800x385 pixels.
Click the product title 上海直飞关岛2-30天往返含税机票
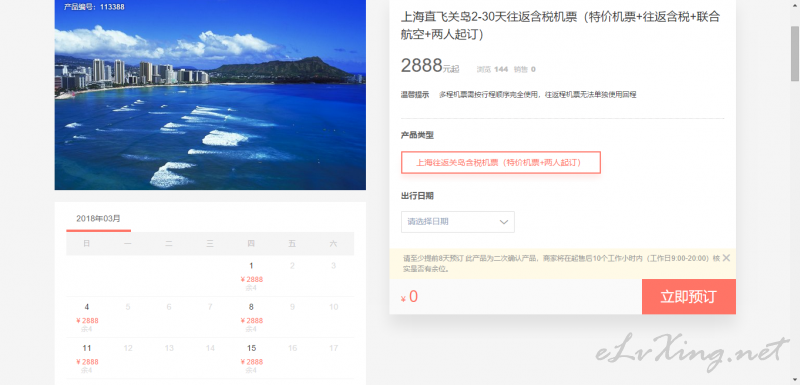(x=560, y=25)
